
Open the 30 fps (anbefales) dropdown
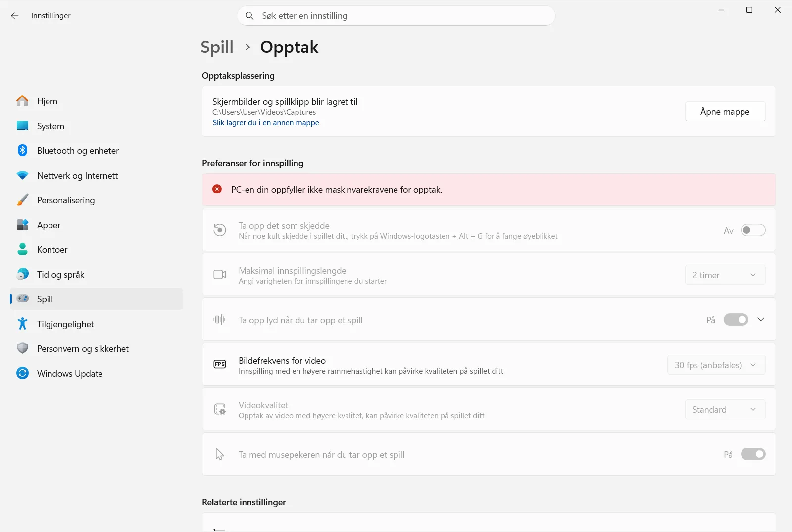[716, 365]
